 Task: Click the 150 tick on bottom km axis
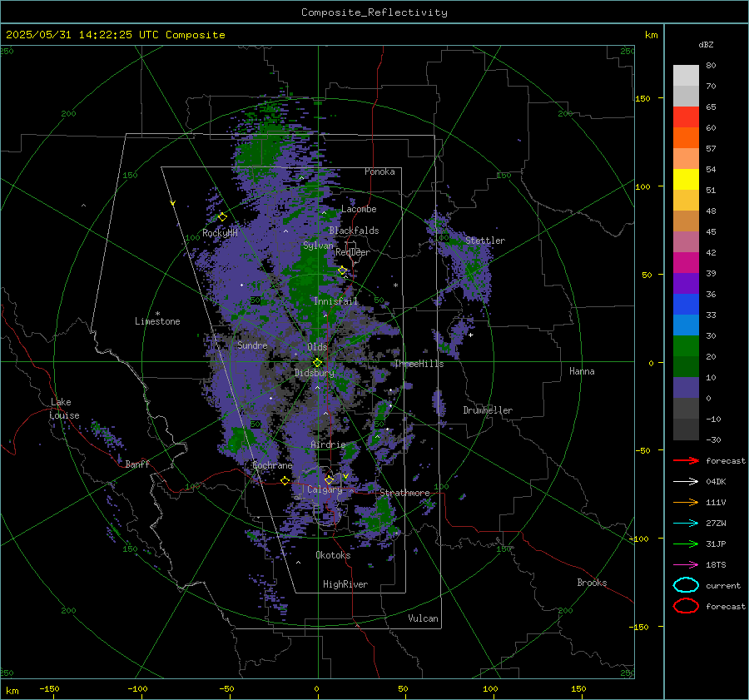click(x=578, y=688)
